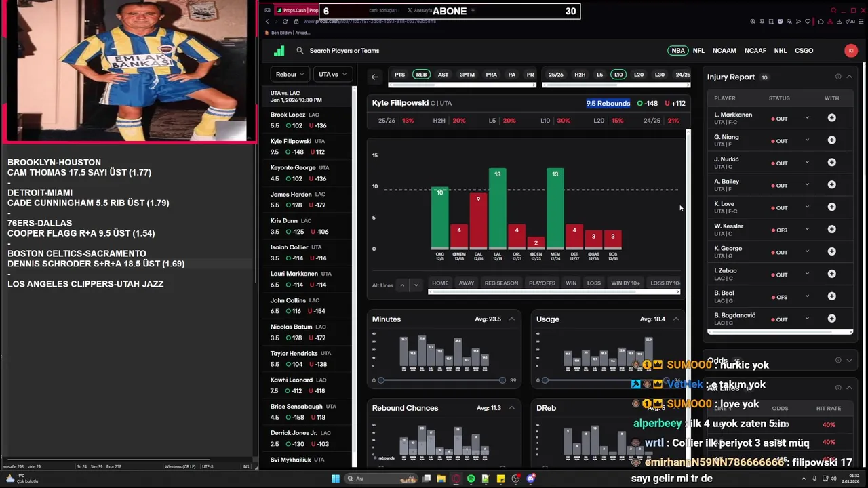Click the browser back arrow
868x488 pixels.
pos(267,22)
